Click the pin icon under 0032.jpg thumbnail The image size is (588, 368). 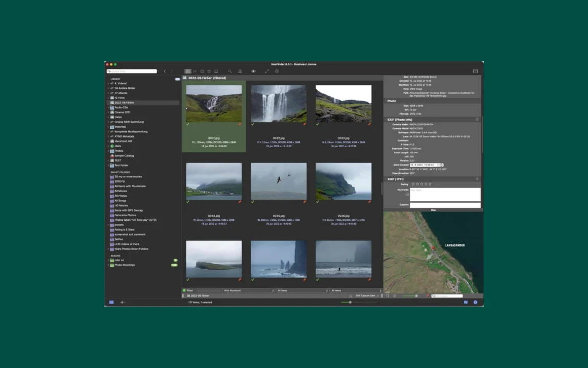pyautogui.click(x=305, y=124)
